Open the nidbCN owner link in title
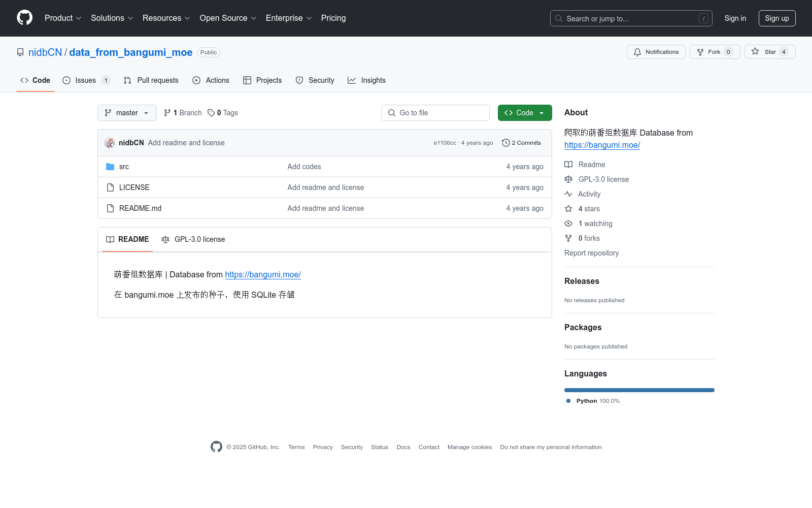Image resolution: width=812 pixels, height=508 pixels. pos(45,52)
